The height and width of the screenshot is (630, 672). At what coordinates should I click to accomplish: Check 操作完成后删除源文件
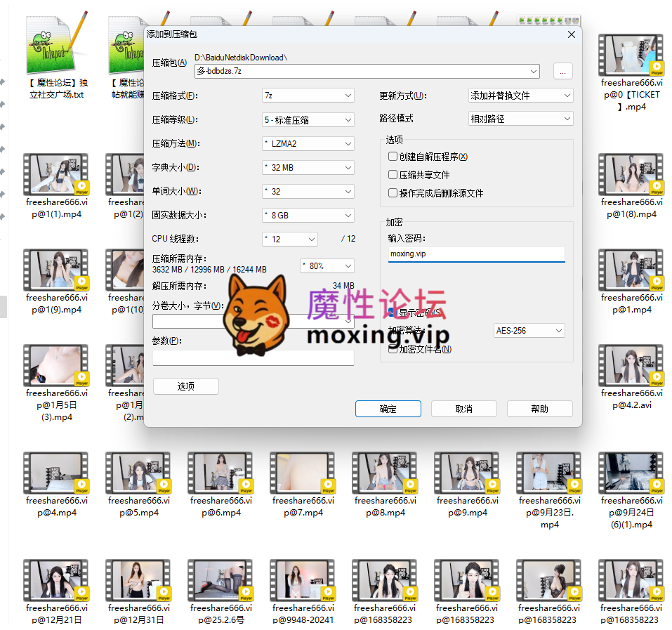click(393, 193)
